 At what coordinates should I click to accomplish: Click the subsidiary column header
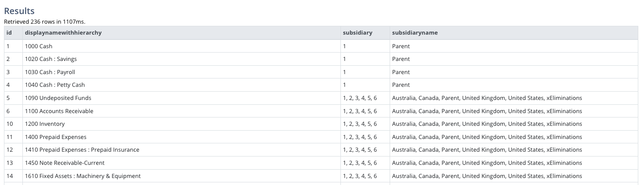tap(365, 33)
